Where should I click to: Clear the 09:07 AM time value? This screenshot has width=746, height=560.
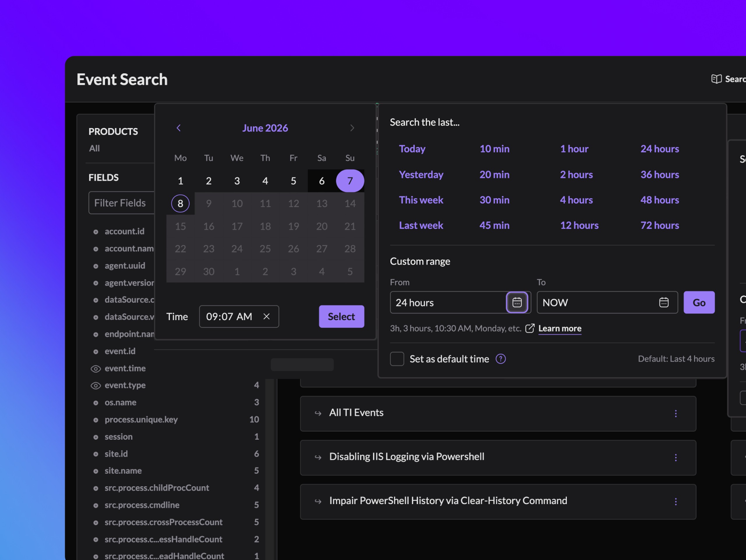(x=266, y=317)
